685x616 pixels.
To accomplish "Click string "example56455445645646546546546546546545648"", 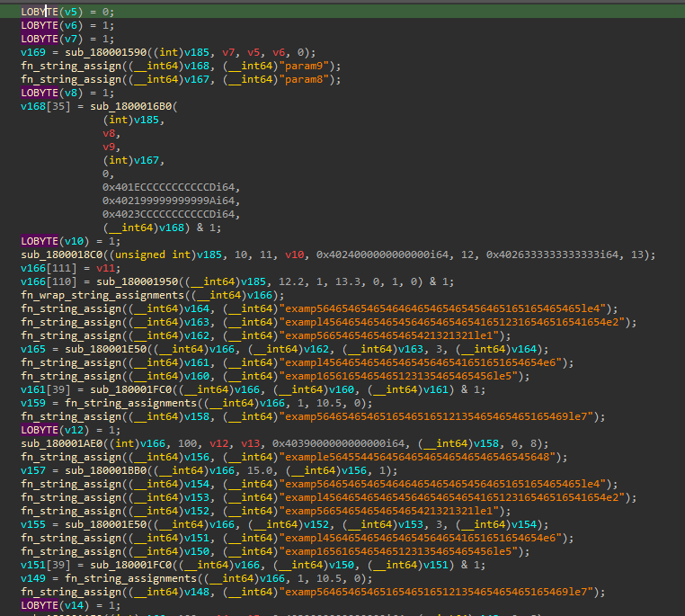I will pos(417,458).
